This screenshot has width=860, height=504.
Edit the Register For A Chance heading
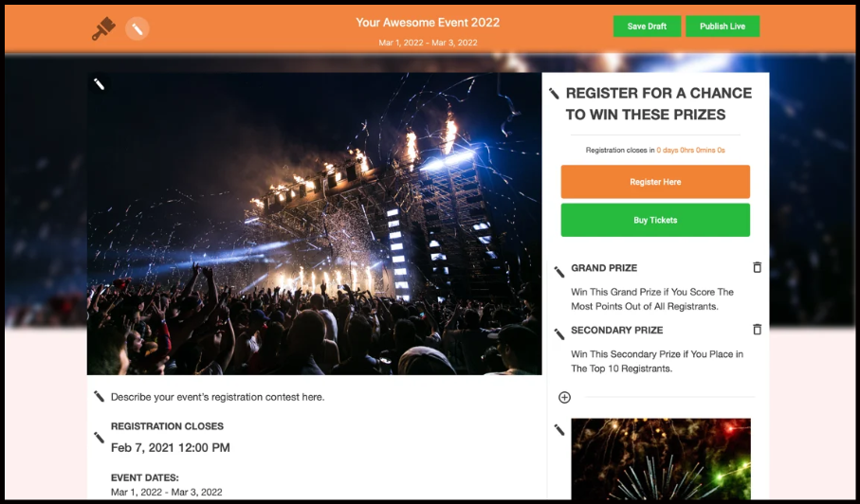[x=555, y=94]
